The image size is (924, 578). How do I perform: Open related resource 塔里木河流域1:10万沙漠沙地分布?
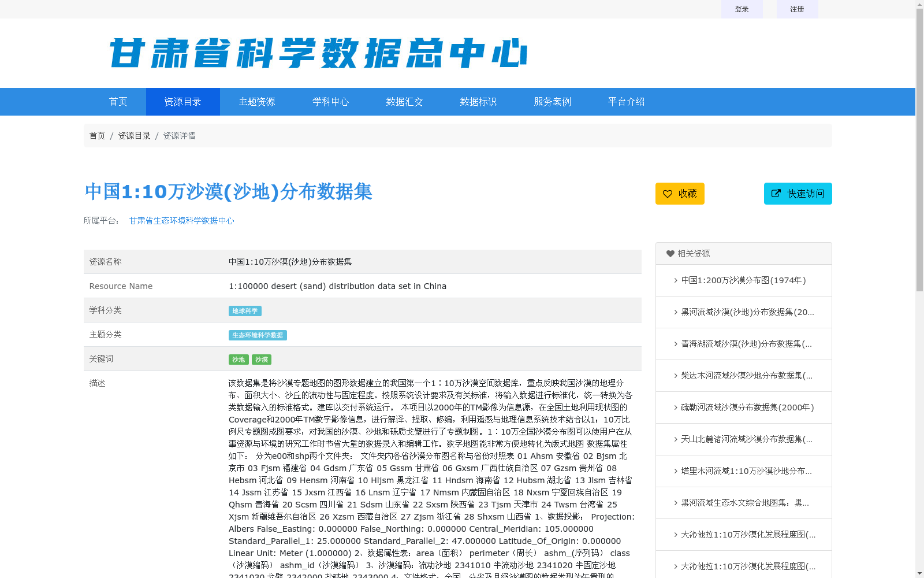click(746, 471)
